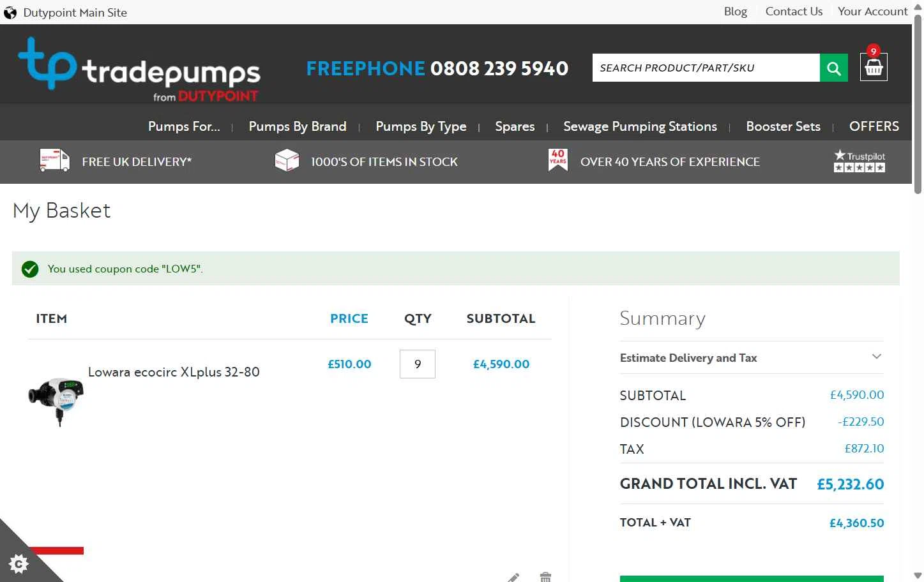Viewport: 924px width, 582px height.
Task: Go to Your Account
Action: [x=872, y=11]
